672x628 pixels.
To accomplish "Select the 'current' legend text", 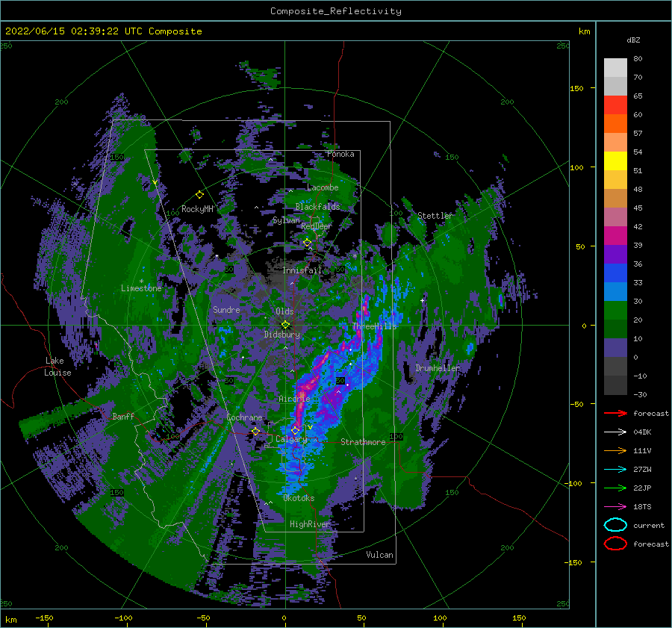I will pos(649,525).
